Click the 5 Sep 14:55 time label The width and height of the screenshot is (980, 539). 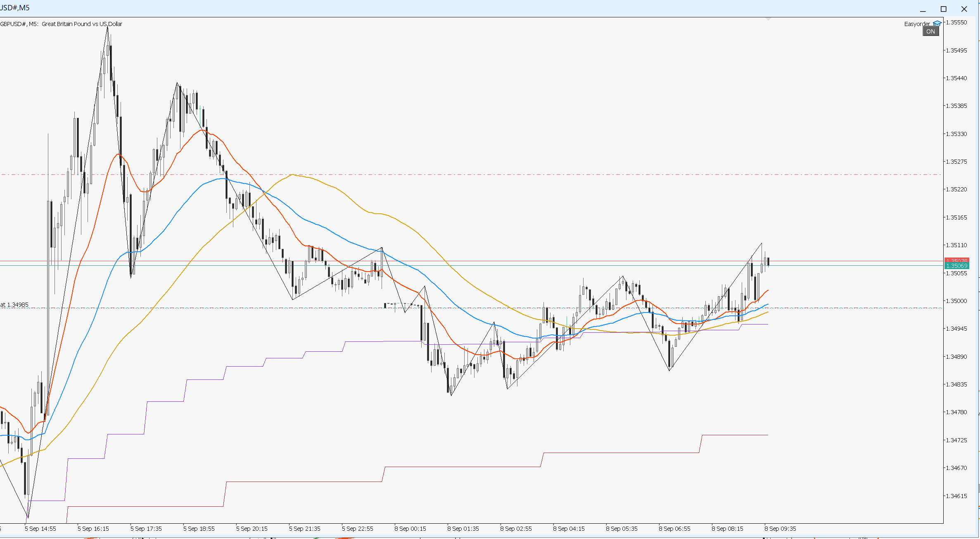pos(40,529)
